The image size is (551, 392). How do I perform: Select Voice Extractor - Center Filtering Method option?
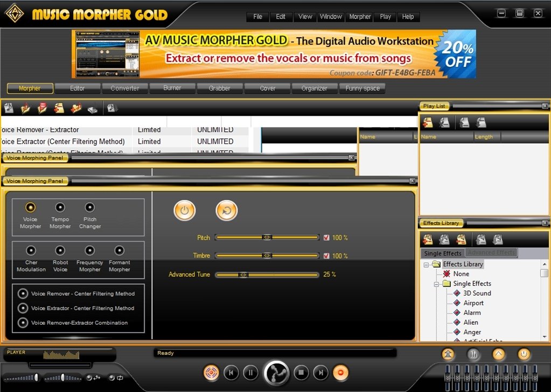pyautogui.click(x=23, y=308)
